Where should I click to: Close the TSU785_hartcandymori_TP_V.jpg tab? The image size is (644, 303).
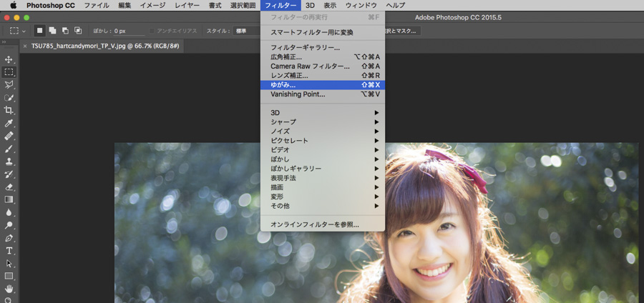pyautogui.click(x=24, y=46)
